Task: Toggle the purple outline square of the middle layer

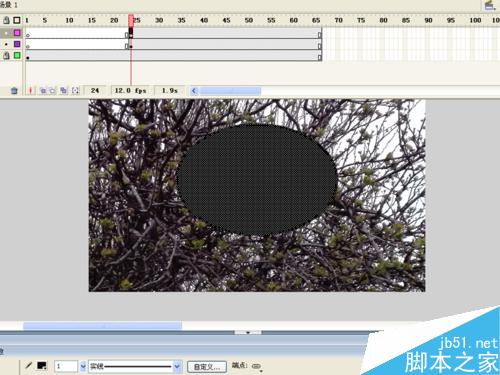Action: coord(17,44)
